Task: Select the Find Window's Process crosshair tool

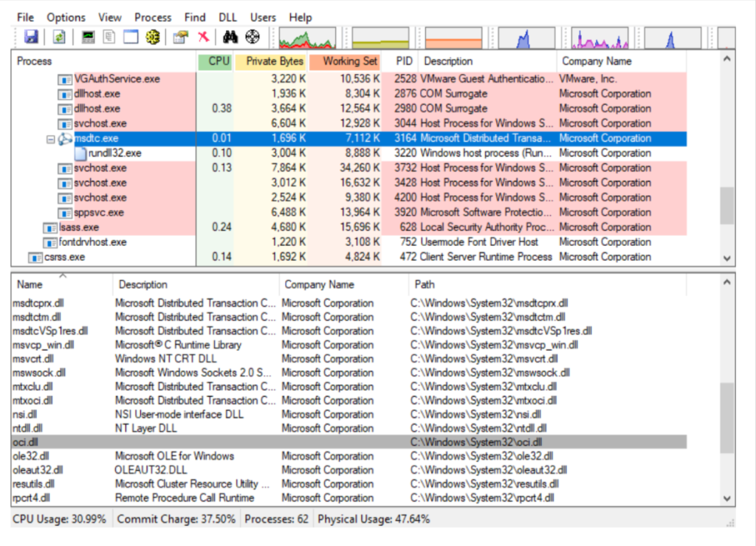Action: pyautogui.click(x=252, y=36)
